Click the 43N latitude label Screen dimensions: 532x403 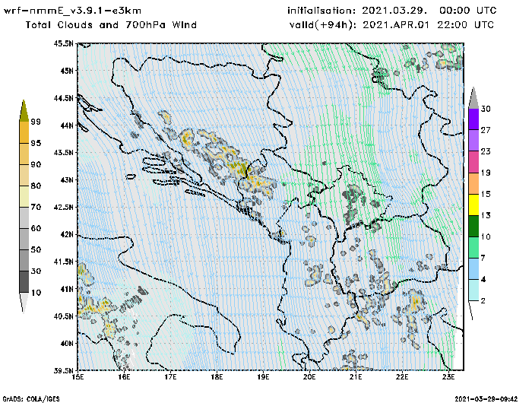67,179
